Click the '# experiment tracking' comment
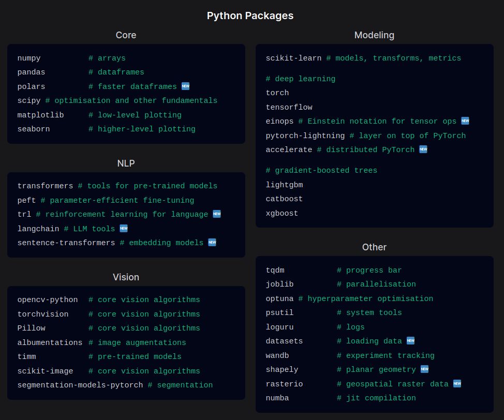Image resolution: width=504 pixels, height=420 pixels. [386, 355]
